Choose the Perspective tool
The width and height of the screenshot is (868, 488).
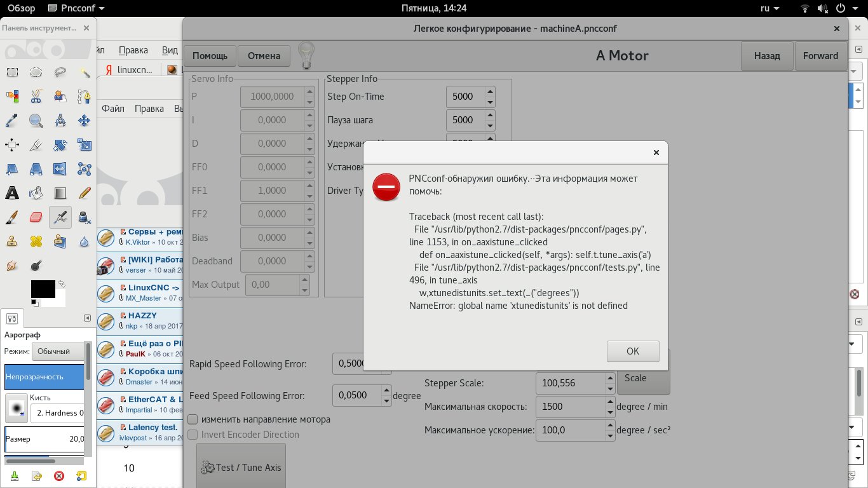click(36, 169)
